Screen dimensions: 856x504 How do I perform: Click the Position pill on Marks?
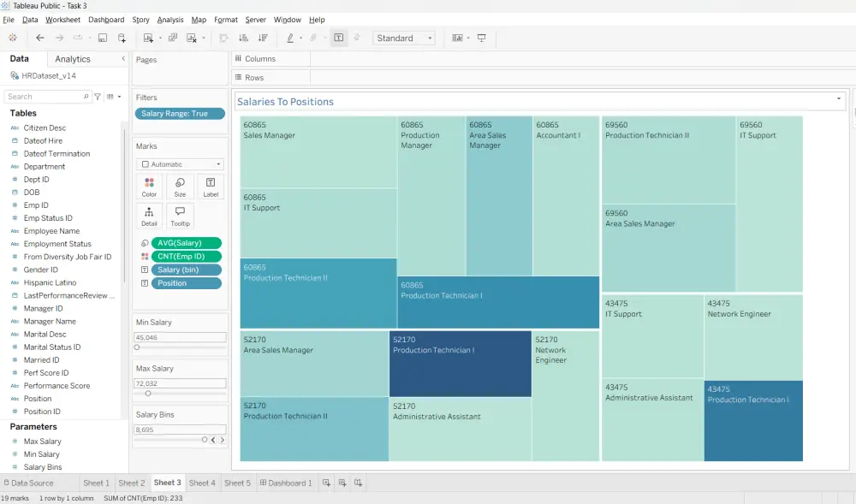pos(186,283)
